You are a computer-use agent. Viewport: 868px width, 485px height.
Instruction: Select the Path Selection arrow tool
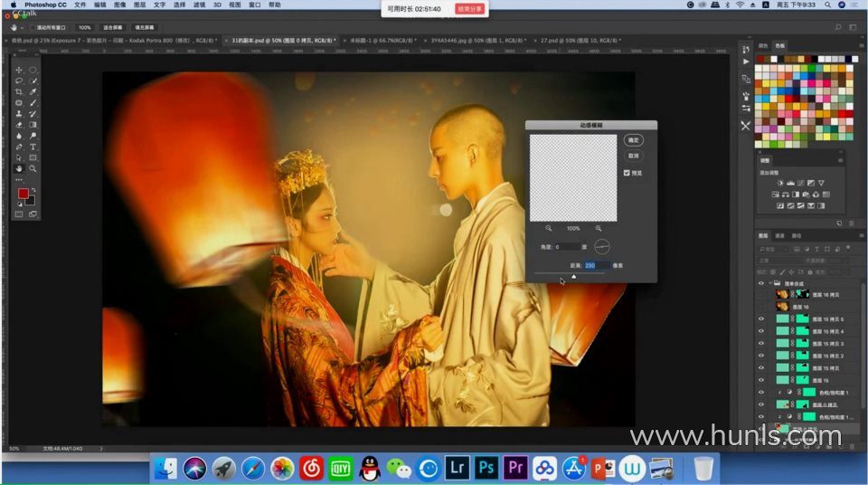pyautogui.click(x=19, y=158)
